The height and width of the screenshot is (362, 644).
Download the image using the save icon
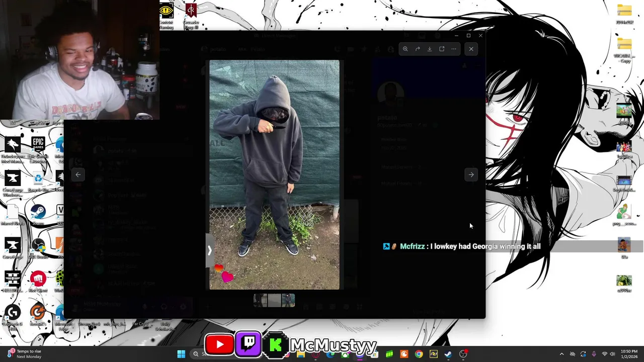click(x=430, y=49)
